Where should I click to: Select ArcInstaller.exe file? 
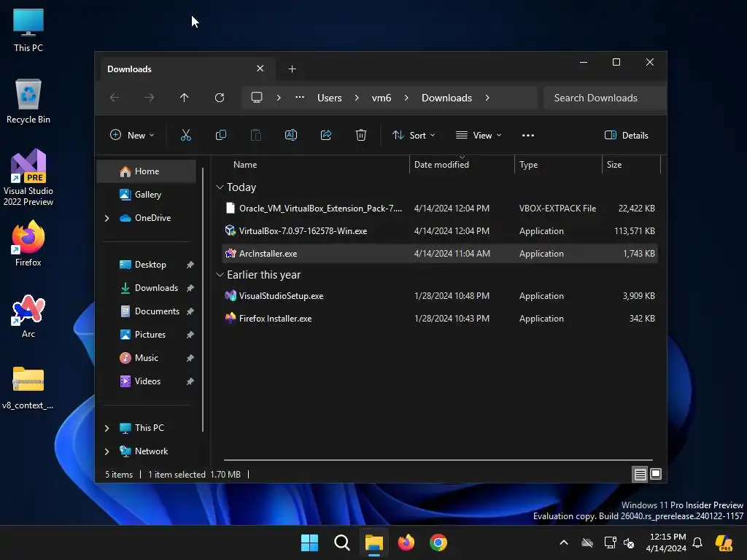[440, 253]
